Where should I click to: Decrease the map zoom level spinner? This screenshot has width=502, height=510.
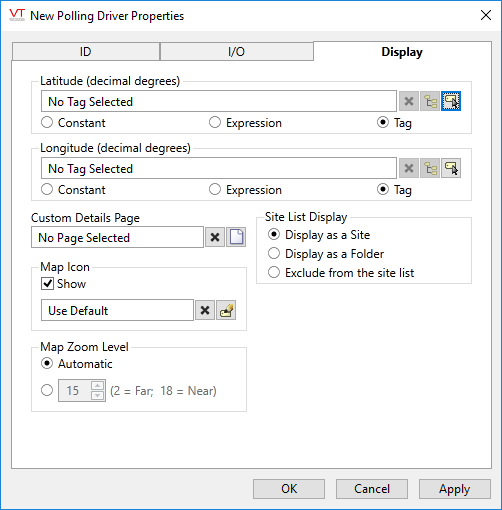coord(97,395)
